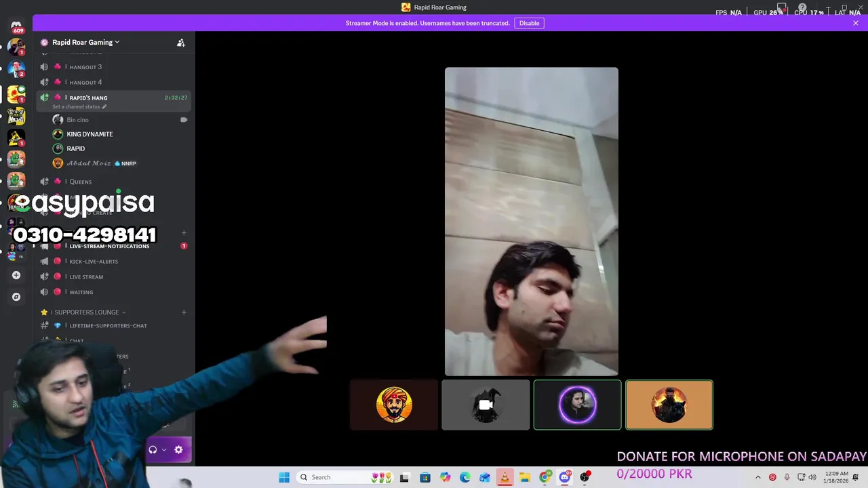Click Add a Server plus icon
Image resolution: width=868 pixels, height=488 pixels.
coord(16,275)
